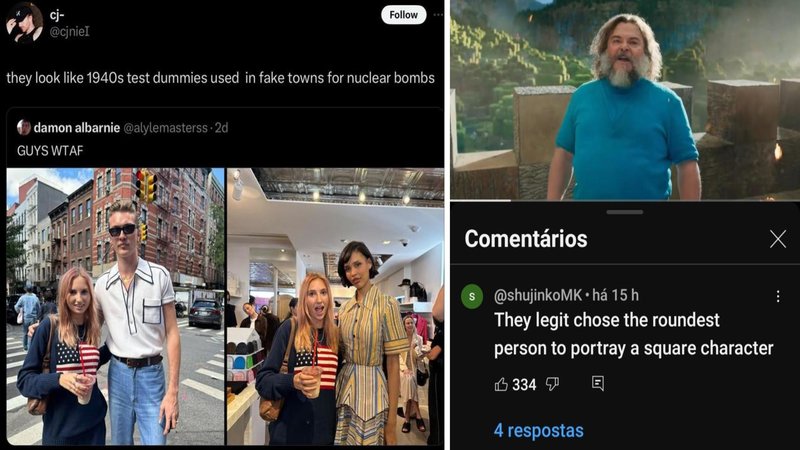Close the Comentários panel
Image resolution: width=800 pixels, height=450 pixels.
[x=778, y=238]
